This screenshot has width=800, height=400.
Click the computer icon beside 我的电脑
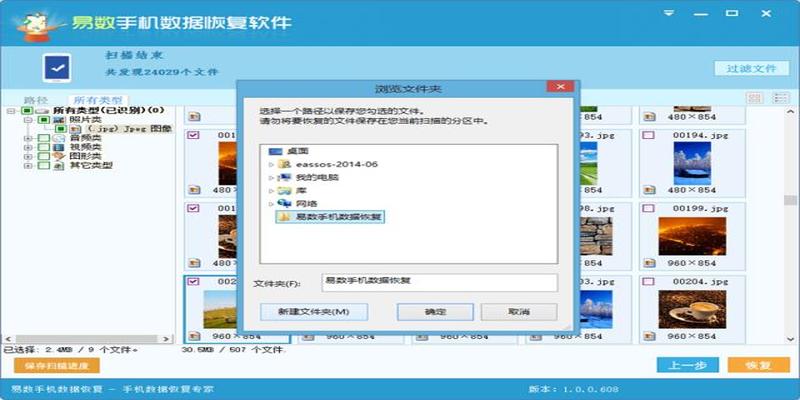284,178
